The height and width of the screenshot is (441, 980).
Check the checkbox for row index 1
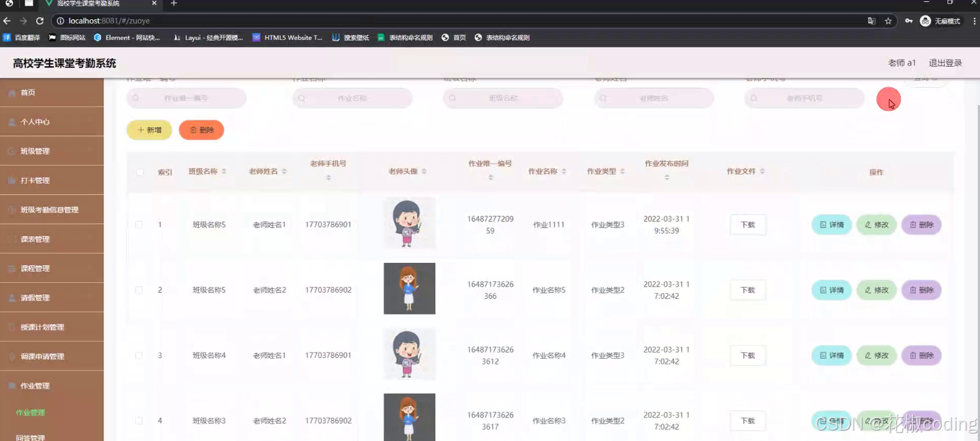[x=139, y=225]
